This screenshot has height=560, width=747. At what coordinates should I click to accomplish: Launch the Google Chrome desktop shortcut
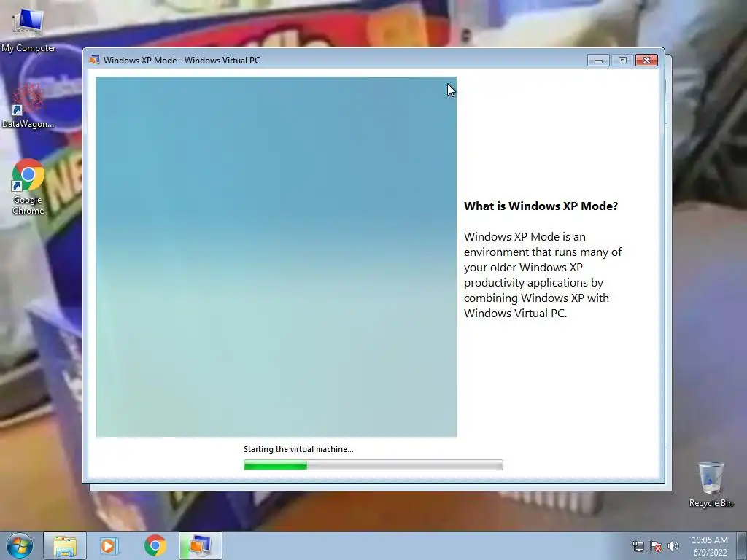28,187
